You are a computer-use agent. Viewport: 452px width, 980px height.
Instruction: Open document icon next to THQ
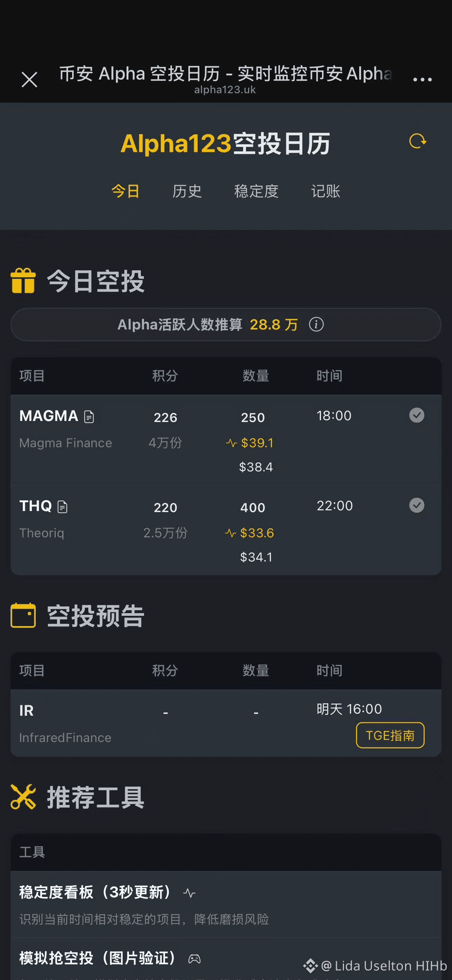click(x=63, y=507)
